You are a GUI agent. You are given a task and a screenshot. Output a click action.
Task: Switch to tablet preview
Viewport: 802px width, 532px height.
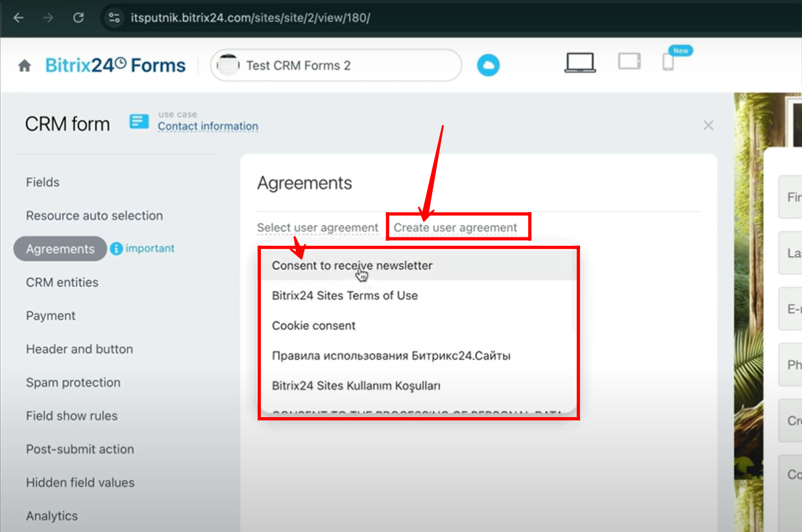(629, 62)
